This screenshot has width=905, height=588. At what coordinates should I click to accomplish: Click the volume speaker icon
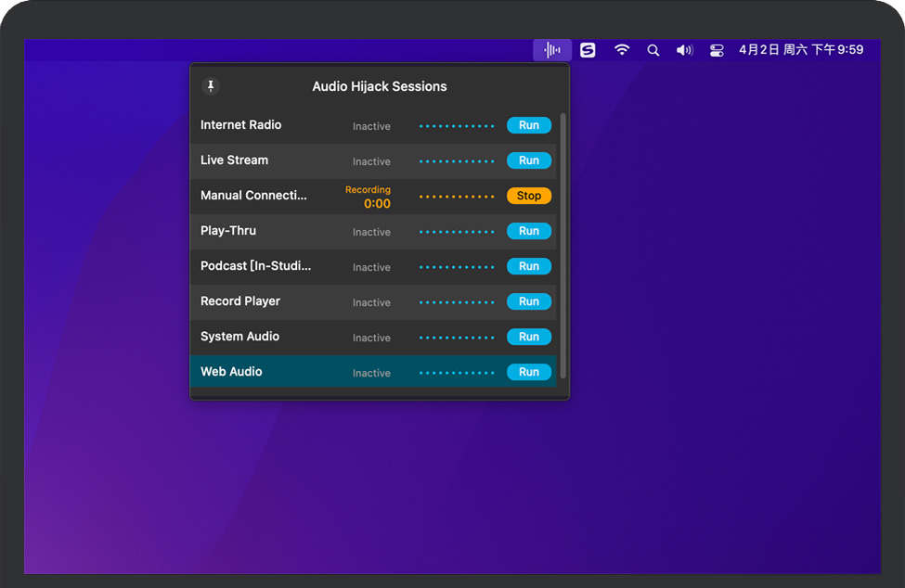pos(684,50)
